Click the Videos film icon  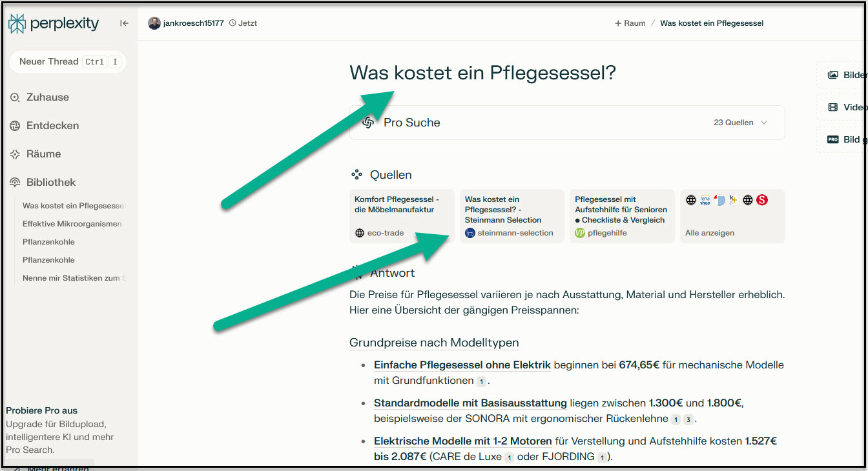833,107
